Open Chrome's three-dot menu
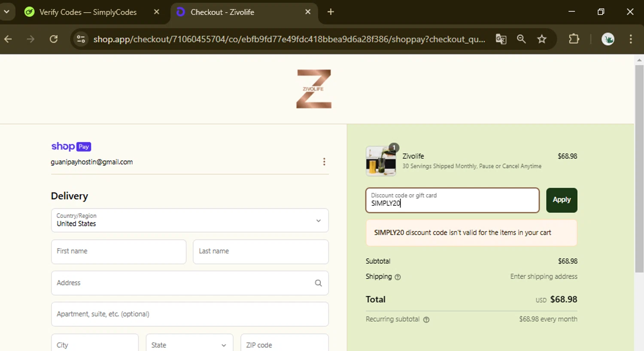This screenshot has width=644, height=351. pos(631,39)
